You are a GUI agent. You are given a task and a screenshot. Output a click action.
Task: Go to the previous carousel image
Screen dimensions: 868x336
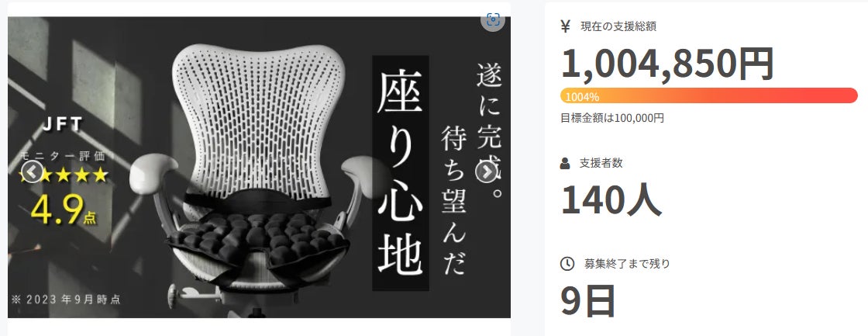pos(32,172)
